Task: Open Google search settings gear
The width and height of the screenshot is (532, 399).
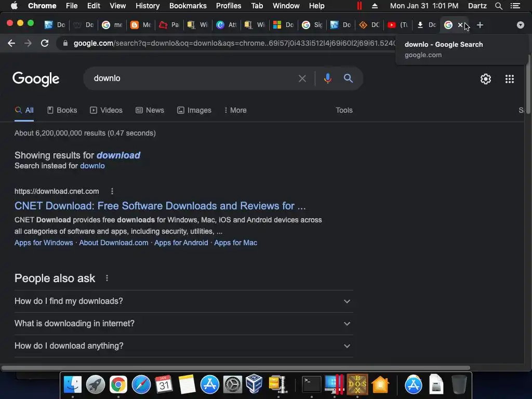Action: [x=486, y=79]
